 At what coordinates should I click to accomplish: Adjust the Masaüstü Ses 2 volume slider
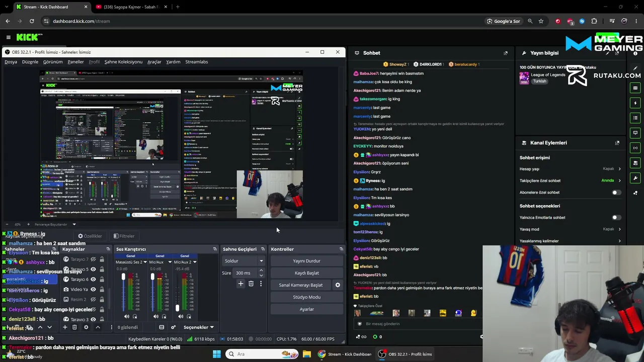point(123,292)
